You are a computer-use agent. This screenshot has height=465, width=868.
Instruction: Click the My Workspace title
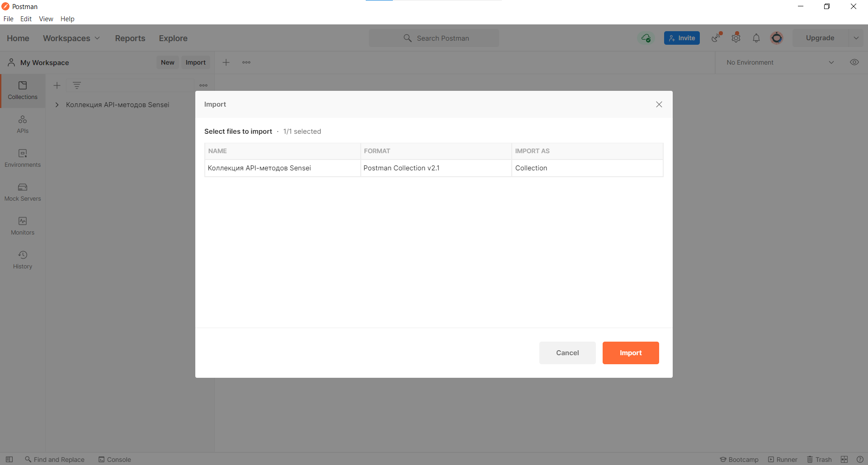[x=45, y=63]
